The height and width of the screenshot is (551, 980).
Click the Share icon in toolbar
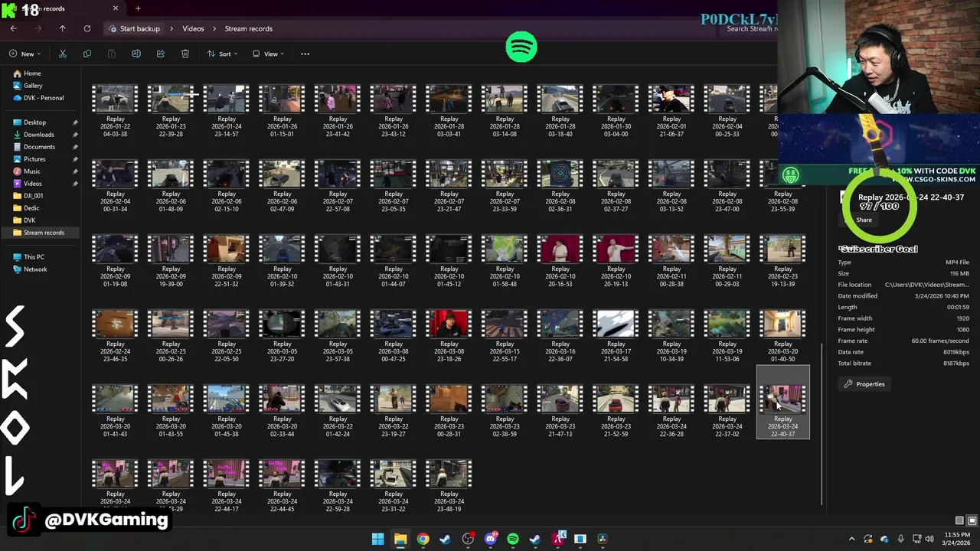click(x=161, y=54)
